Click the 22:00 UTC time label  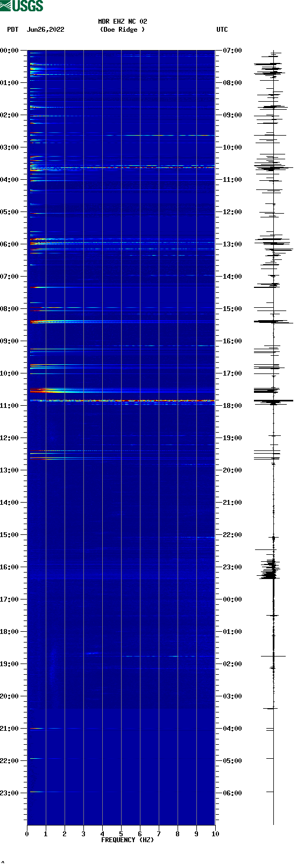(x=232, y=535)
